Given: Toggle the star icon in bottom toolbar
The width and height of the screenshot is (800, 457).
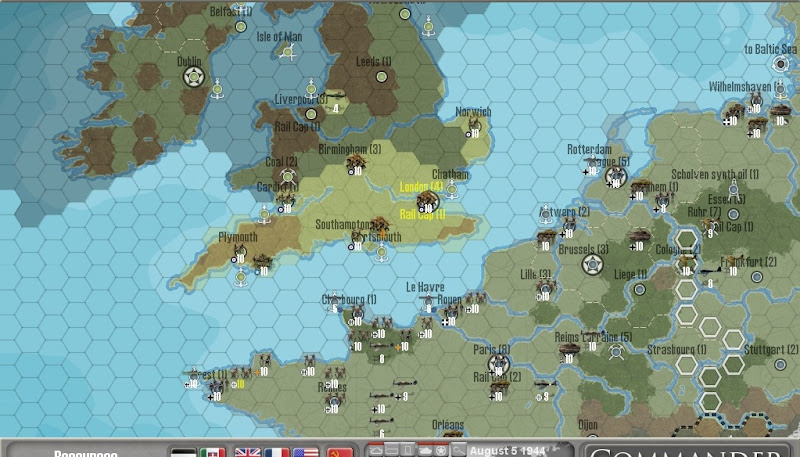Looking at the screenshot, I should pyautogui.click(x=441, y=451).
